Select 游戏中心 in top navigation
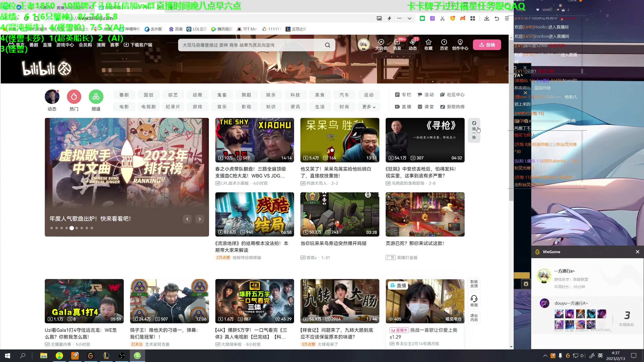Screen dimensions: 644x362 pyautogui.click(x=65, y=45)
